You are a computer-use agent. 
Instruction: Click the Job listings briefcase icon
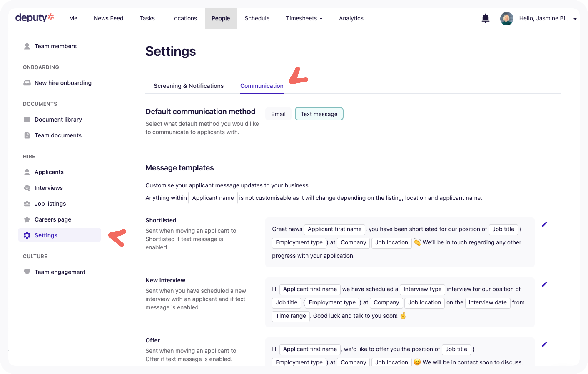(x=27, y=204)
